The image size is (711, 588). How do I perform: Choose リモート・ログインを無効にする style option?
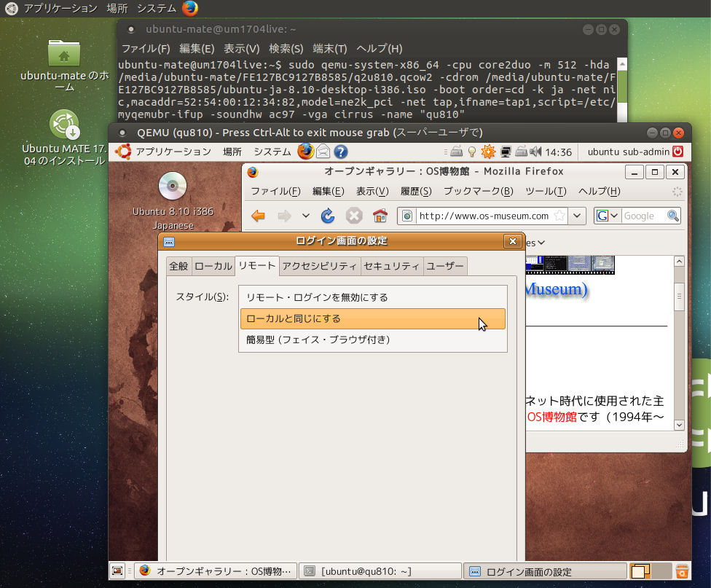click(x=373, y=297)
